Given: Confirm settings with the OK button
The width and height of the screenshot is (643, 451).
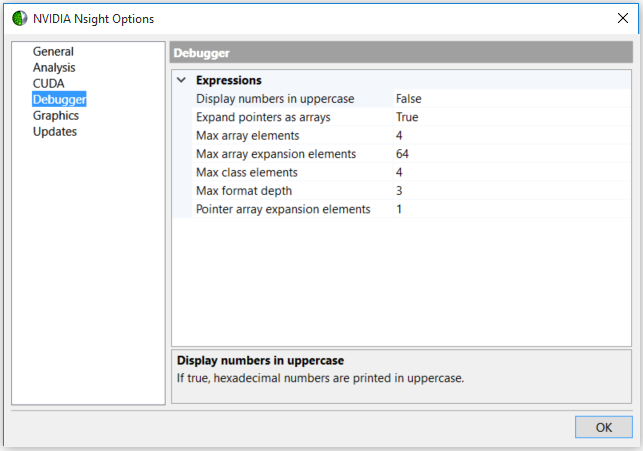Looking at the screenshot, I should click(604, 427).
